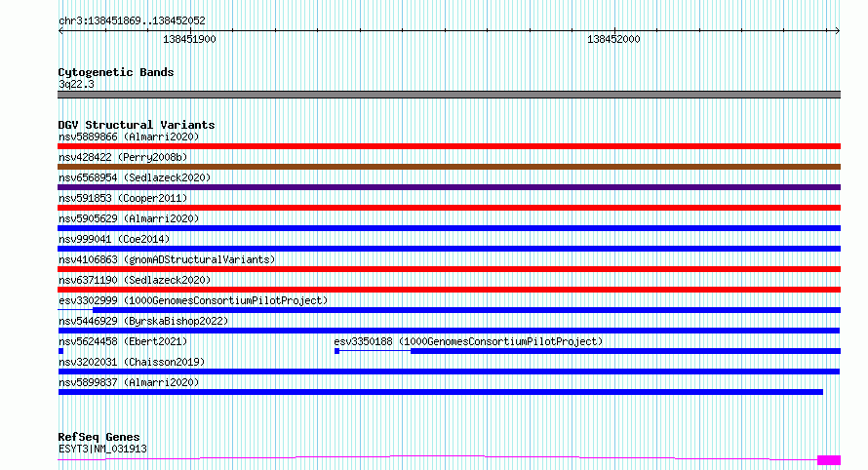
Task: Click the red bar for nsv6371190
Action: click(449, 290)
